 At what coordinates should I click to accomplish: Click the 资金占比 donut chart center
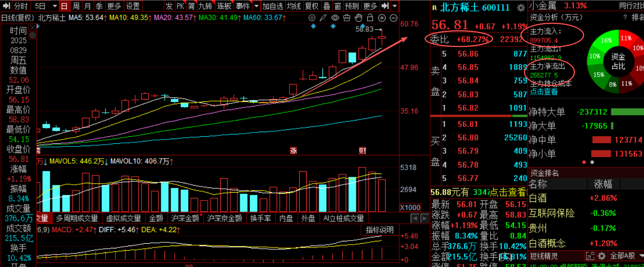[618, 61]
